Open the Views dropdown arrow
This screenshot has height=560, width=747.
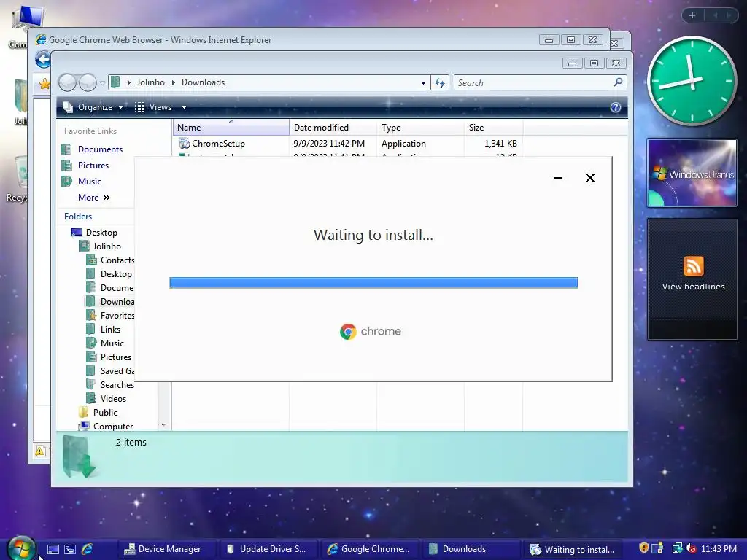(184, 107)
